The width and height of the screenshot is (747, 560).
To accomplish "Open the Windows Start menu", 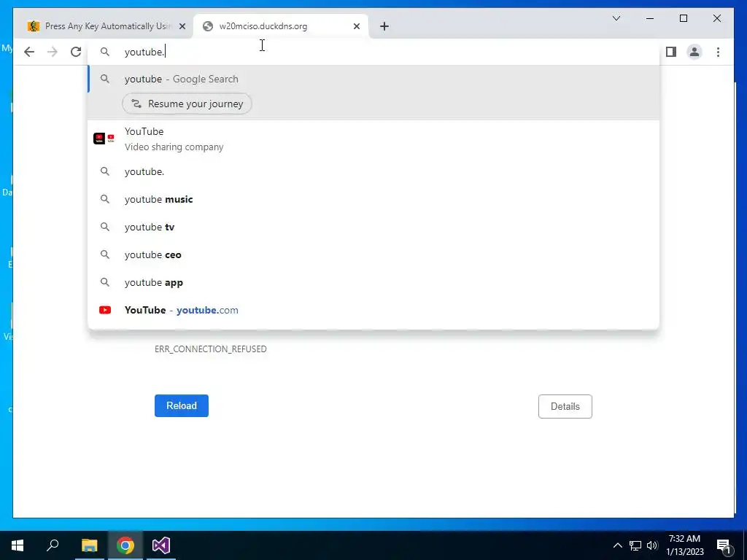I will [x=18, y=545].
